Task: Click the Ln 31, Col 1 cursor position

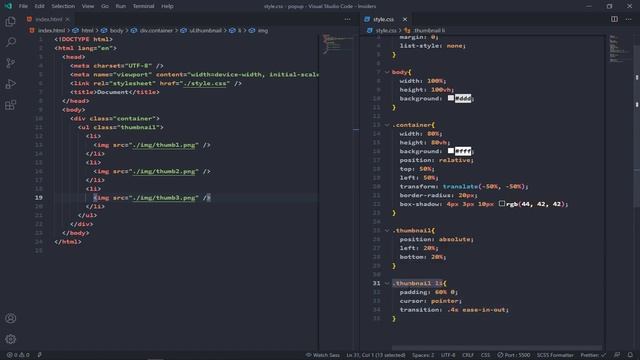Action: pos(376,355)
